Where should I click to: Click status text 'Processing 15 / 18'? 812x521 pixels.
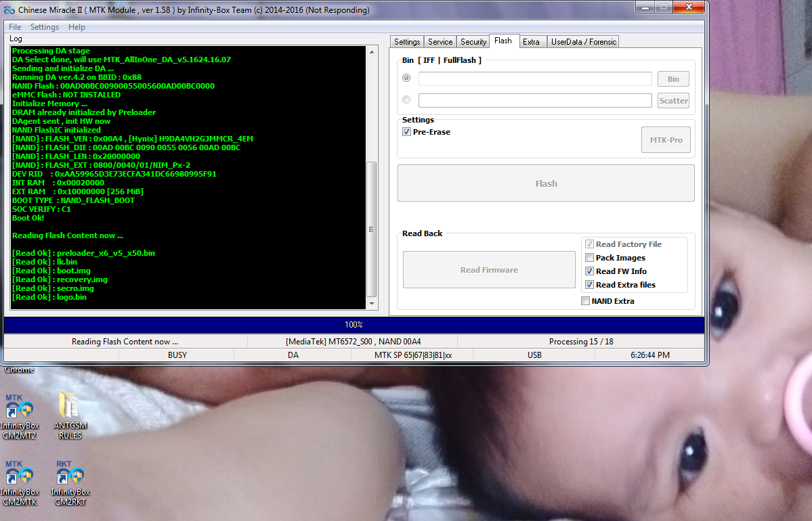tap(581, 342)
